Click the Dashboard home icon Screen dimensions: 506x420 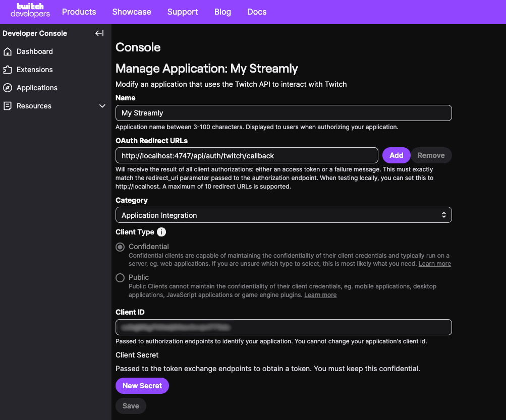[x=8, y=51]
